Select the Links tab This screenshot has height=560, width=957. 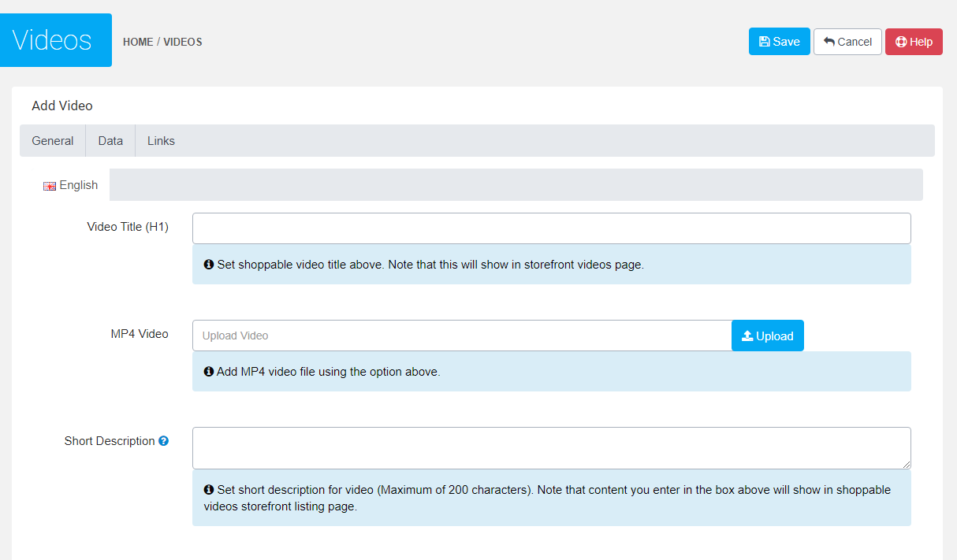[x=161, y=141]
